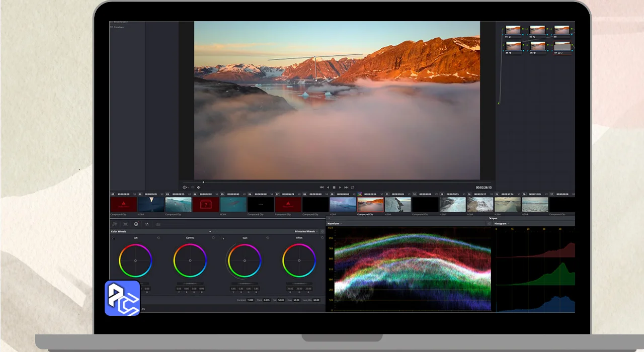Screen dimensions: 644x352
Task: Open the Primaries Wheels mode dropdown
Action: point(306,232)
